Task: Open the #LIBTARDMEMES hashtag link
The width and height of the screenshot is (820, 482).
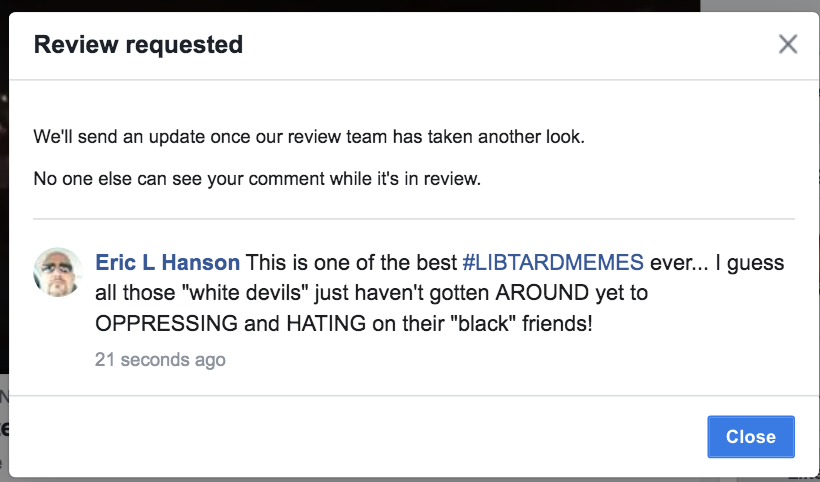Action: (553, 262)
